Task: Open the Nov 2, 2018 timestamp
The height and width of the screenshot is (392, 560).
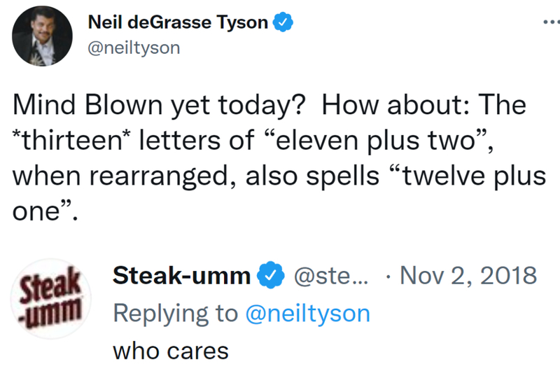Action: (x=468, y=276)
